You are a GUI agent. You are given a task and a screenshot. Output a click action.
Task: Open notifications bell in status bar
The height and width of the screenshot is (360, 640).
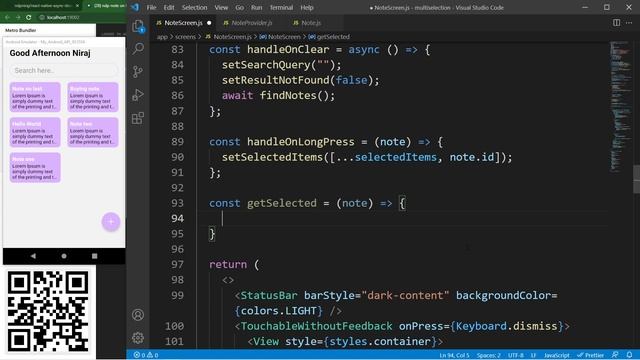tap(629, 355)
